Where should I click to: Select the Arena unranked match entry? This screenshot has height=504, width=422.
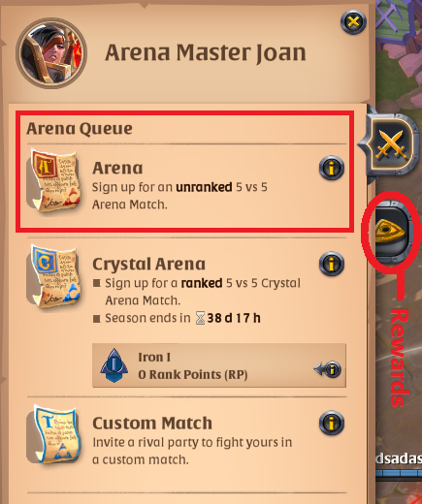(186, 180)
